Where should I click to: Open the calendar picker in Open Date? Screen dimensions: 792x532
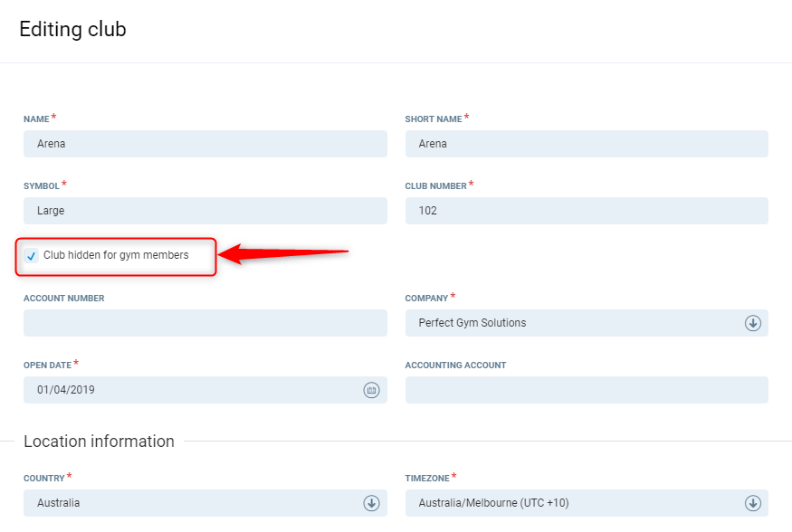coord(371,390)
